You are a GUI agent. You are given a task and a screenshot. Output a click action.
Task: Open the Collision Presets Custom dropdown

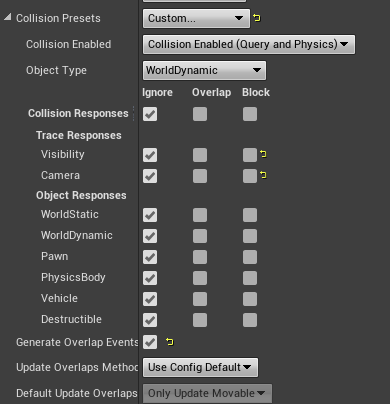tap(196, 18)
